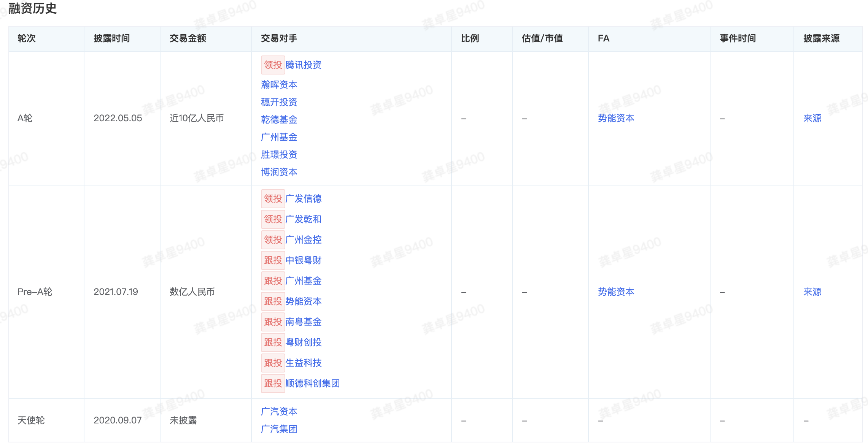Click the 穗开投资 link
The height and width of the screenshot is (447, 868).
pos(279,102)
